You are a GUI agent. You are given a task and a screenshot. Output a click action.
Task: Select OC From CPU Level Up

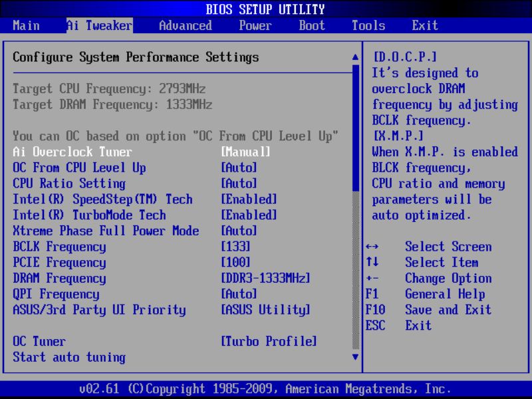(x=79, y=168)
